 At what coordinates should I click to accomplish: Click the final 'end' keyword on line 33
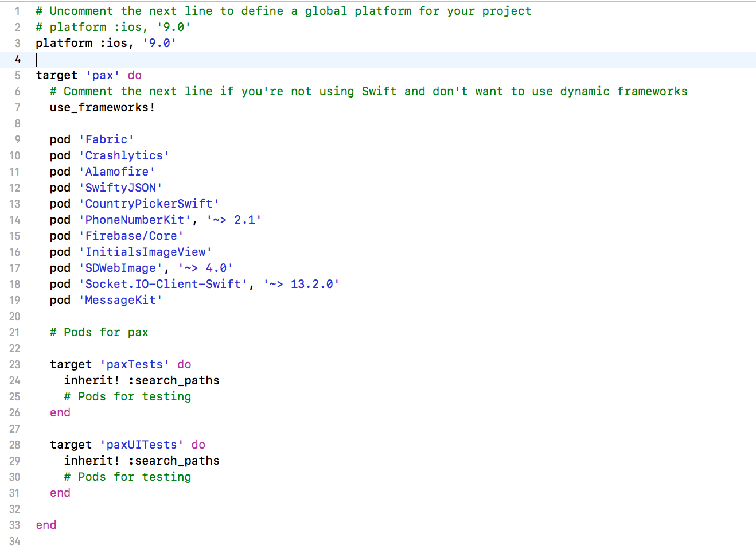(46, 525)
